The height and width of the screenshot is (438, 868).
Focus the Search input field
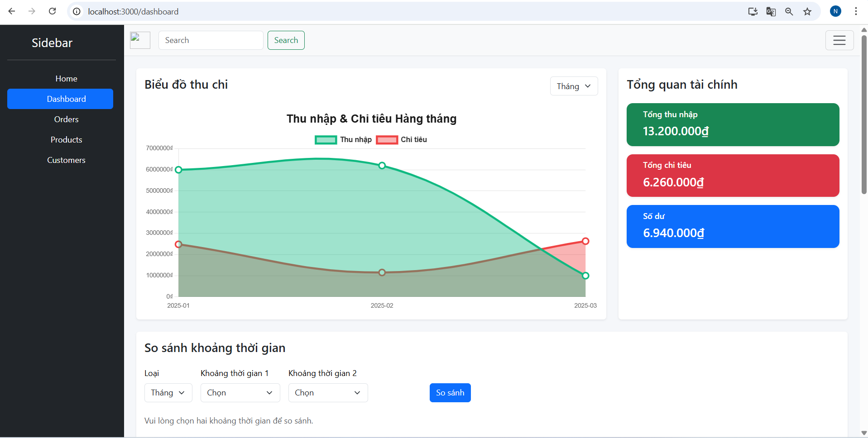tap(211, 40)
